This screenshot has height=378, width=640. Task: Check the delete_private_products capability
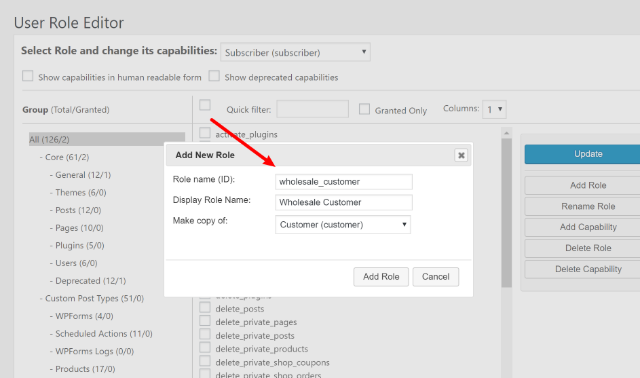tap(205, 348)
